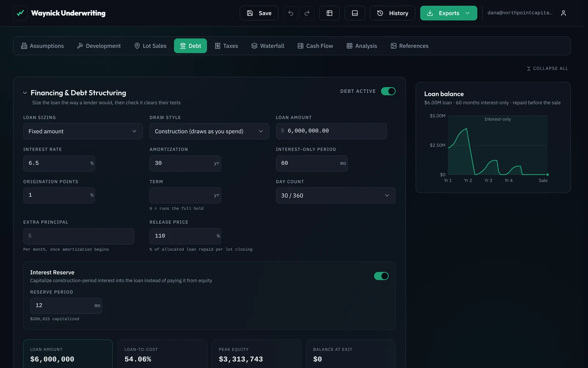This screenshot has width=588, height=368.
Task: Click the Save button
Action: click(259, 13)
